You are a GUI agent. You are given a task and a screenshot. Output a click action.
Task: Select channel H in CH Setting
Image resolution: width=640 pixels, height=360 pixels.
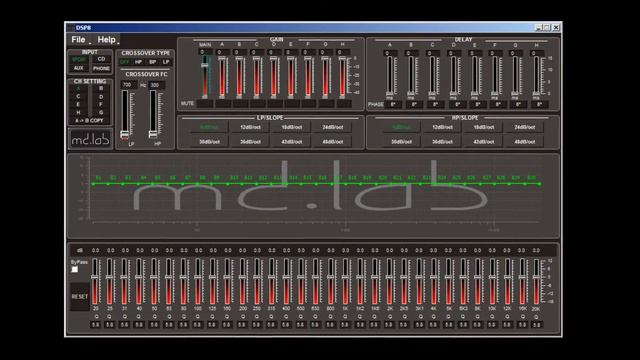78,112
